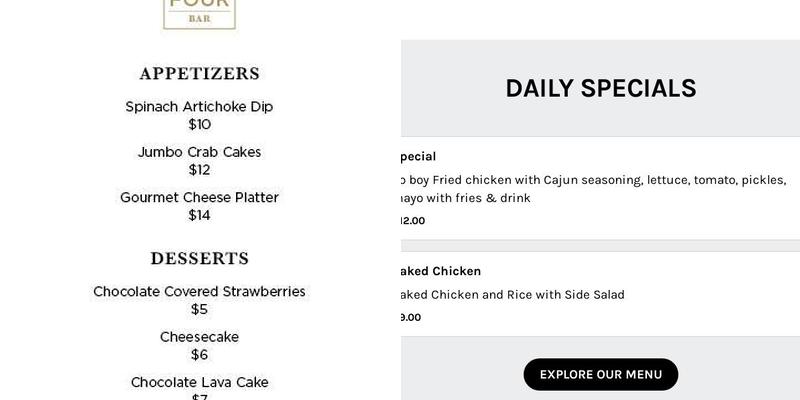Click the $5 strawberries price

click(199, 310)
